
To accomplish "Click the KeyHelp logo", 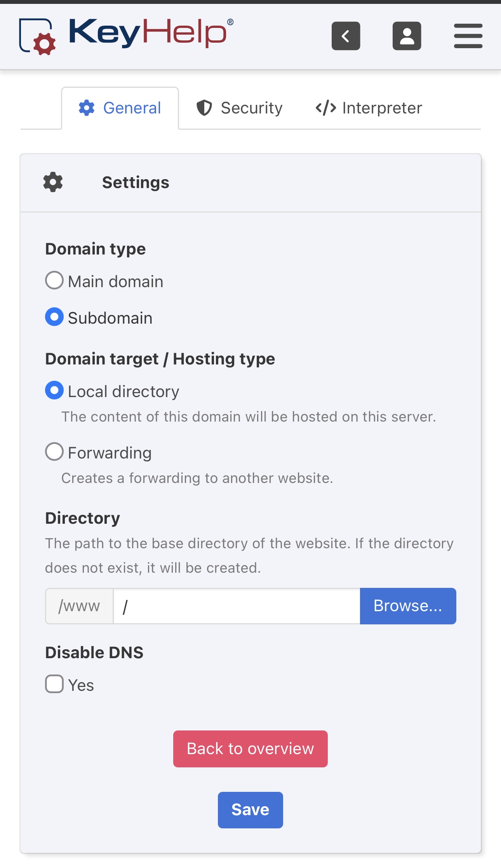I will click(126, 36).
